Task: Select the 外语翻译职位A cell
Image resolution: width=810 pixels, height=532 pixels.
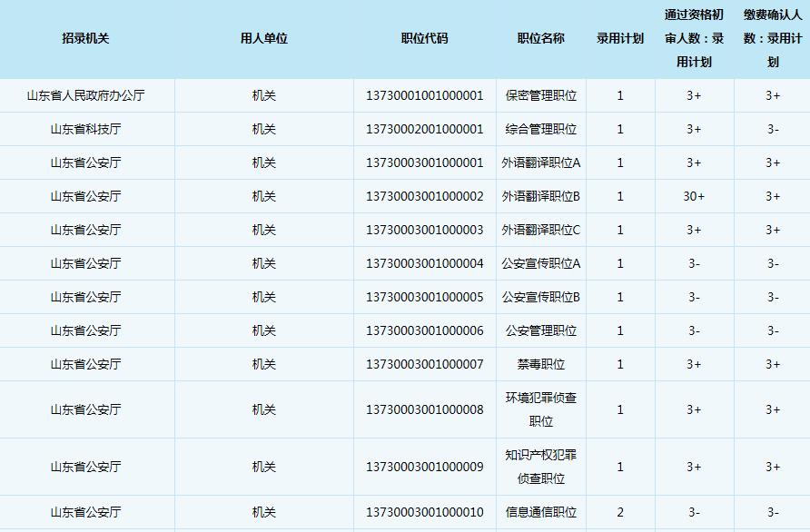Action: pyautogui.click(x=541, y=163)
